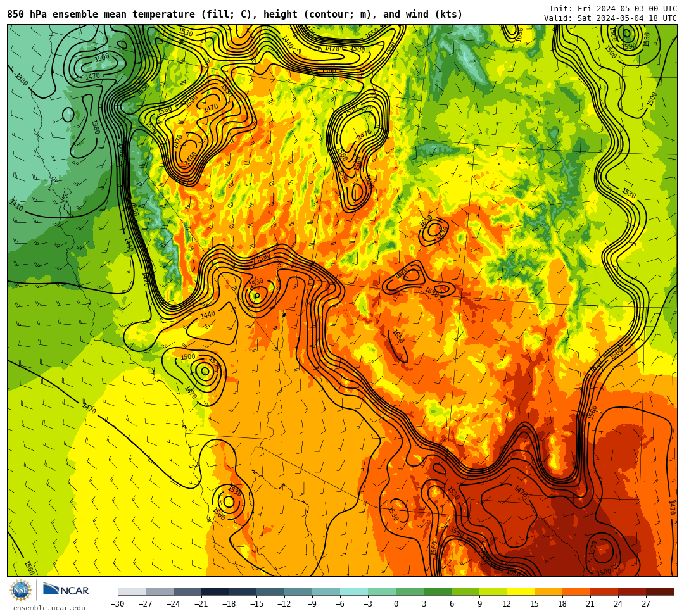Image resolution: width=684 pixels, height=616 pixels.
Task: Pick the above-27 maroon colorbar swatch
Action: tap(660, 591)
